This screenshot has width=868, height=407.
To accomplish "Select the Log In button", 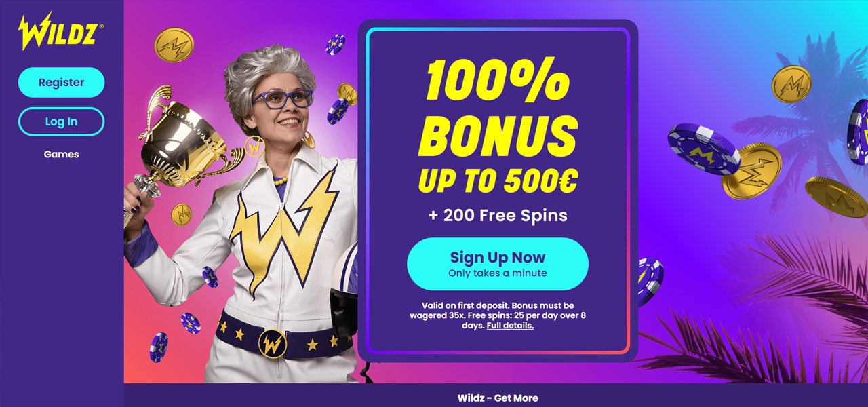I will pyautogui.click(x=61, y=121).
